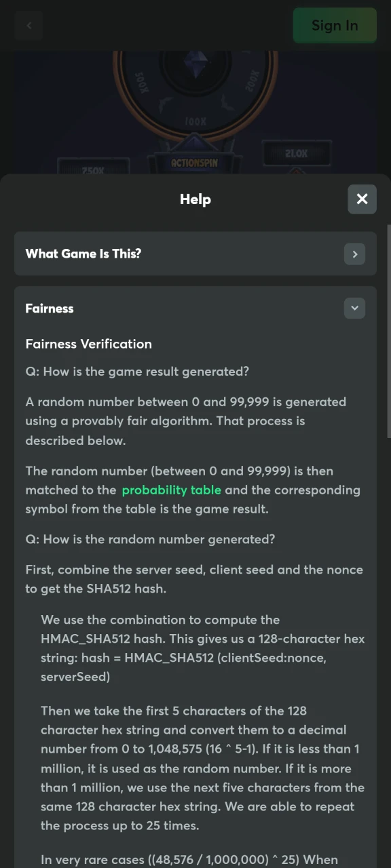Tap the 21.0X multiplier tile
Viewport: 391px width, 868px height.
(297, 154)
